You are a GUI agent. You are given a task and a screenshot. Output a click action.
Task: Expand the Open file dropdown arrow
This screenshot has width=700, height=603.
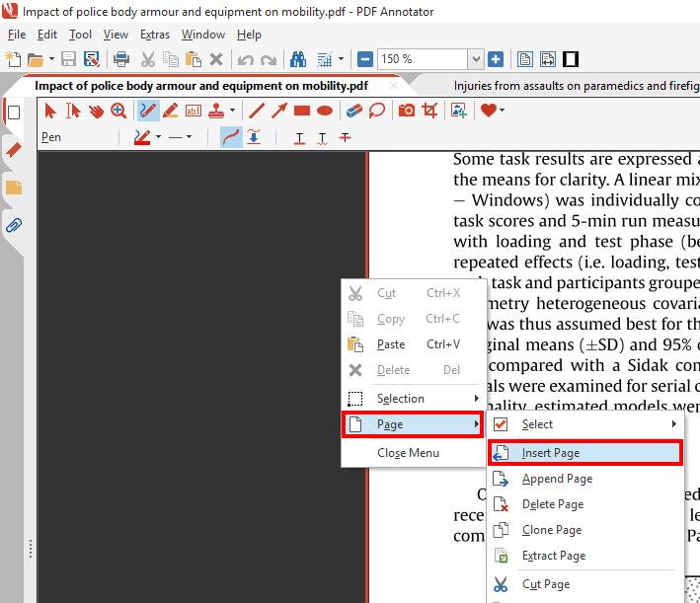point(51,59)
